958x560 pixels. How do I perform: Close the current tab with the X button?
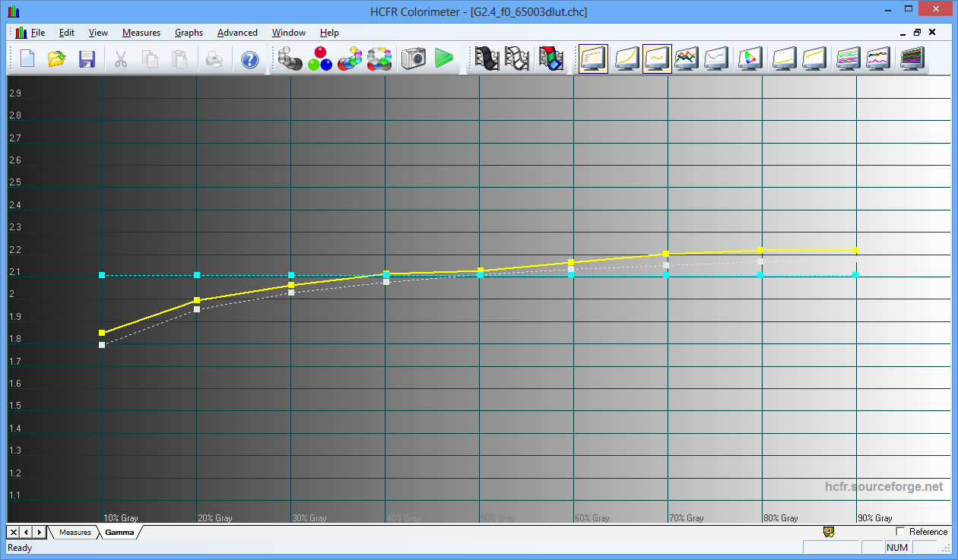pyautogui.click(x=13, y=532)
